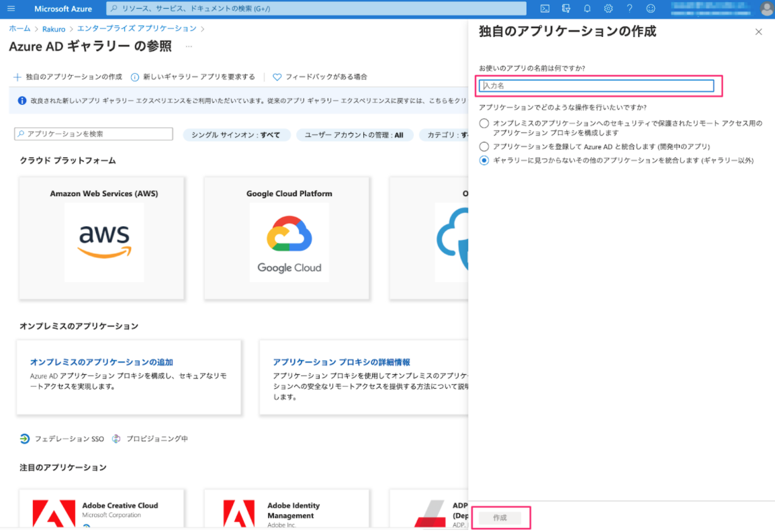Open ユーザー アカウントの管理 filter pill

(355, 135)
